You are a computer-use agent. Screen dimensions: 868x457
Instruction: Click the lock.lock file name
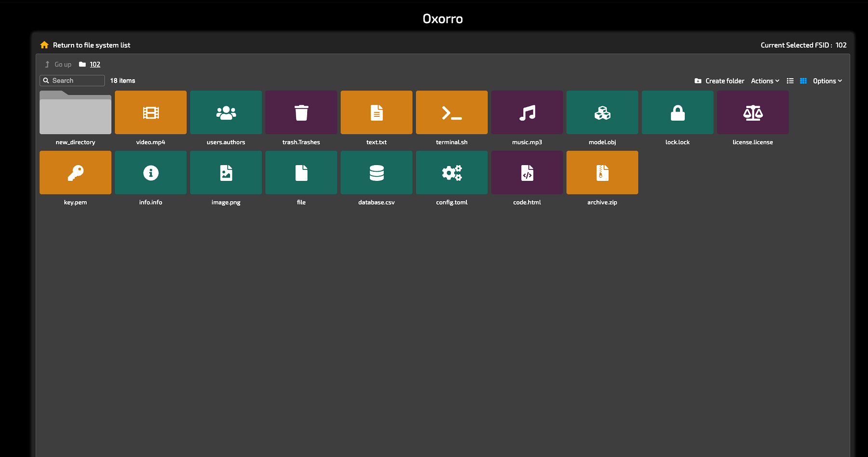(677, 142)
